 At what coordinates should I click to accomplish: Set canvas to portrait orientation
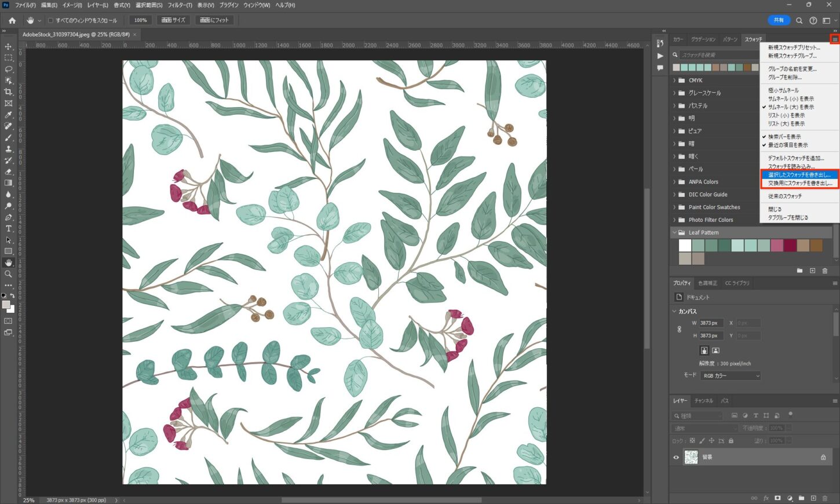pyautogui.click(x=704, y=350)
